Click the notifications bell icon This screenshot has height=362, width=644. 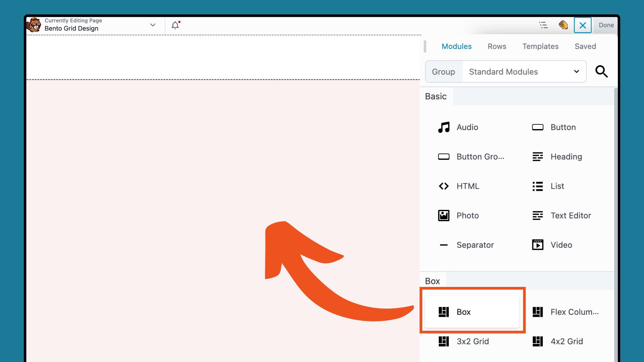point(175,25)
